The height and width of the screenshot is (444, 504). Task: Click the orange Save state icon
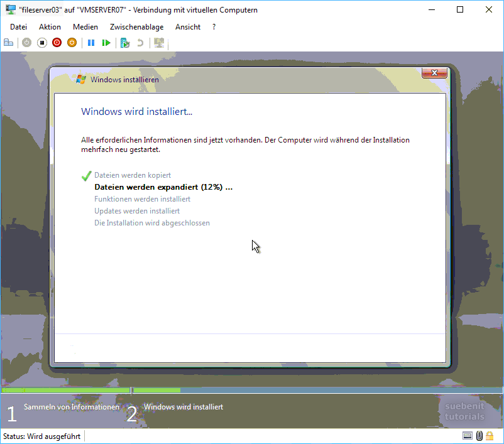72,43
